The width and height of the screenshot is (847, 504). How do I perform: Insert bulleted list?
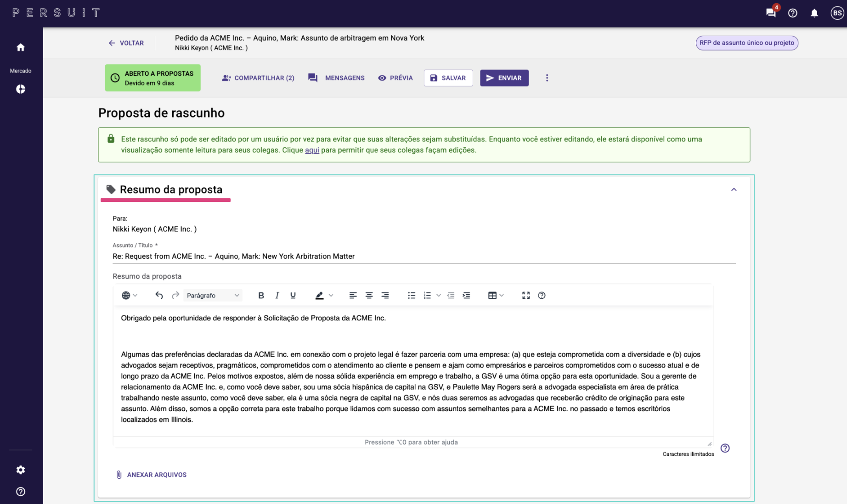click(x=412, y=295)
